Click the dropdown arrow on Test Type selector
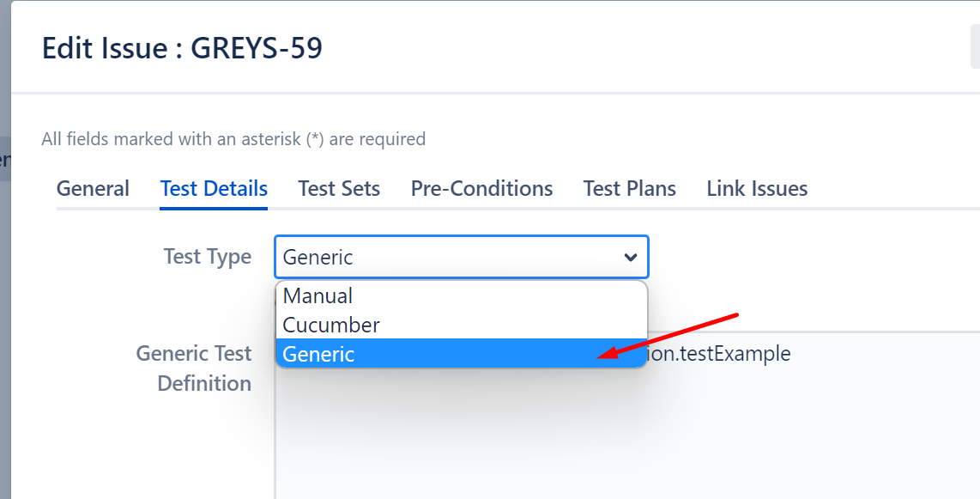 click(631, 257)
